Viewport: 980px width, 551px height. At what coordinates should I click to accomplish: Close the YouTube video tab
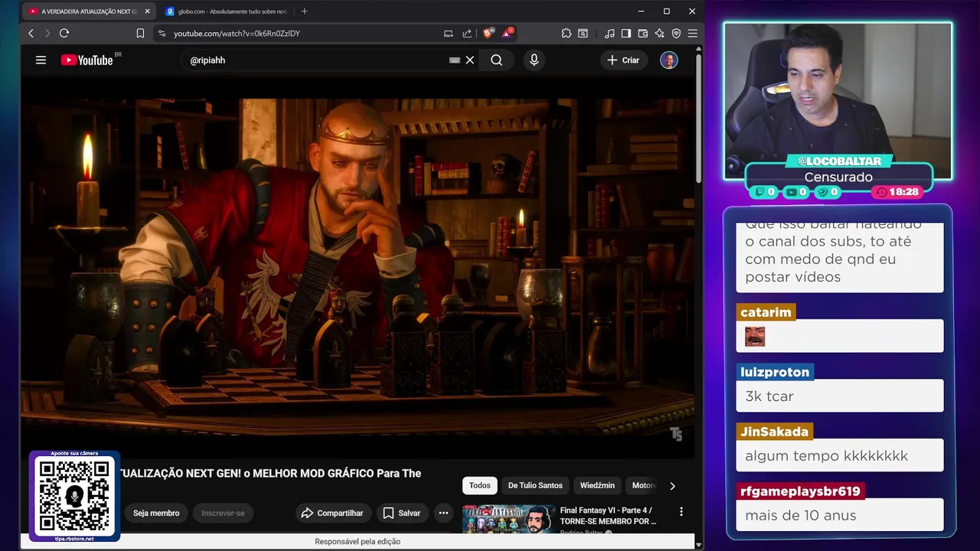coord(148,11)
